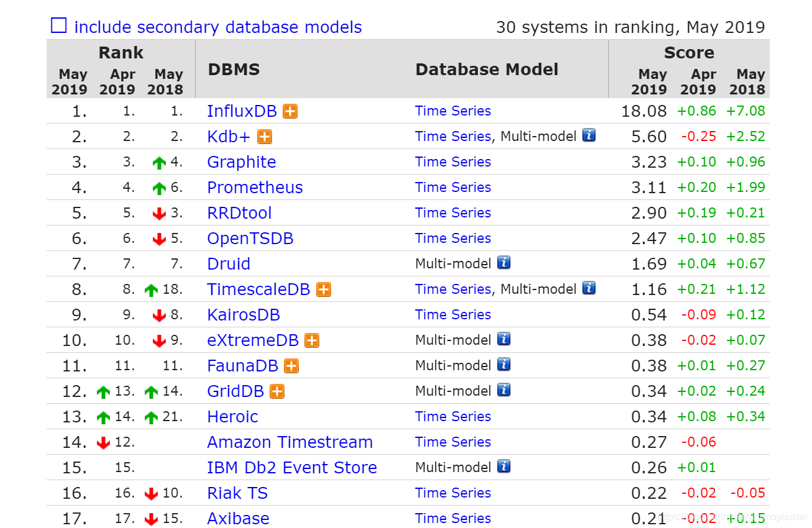This screenshot has width=812, height=528.
Task: Open the TimescaleDB link
Action: 258,289
